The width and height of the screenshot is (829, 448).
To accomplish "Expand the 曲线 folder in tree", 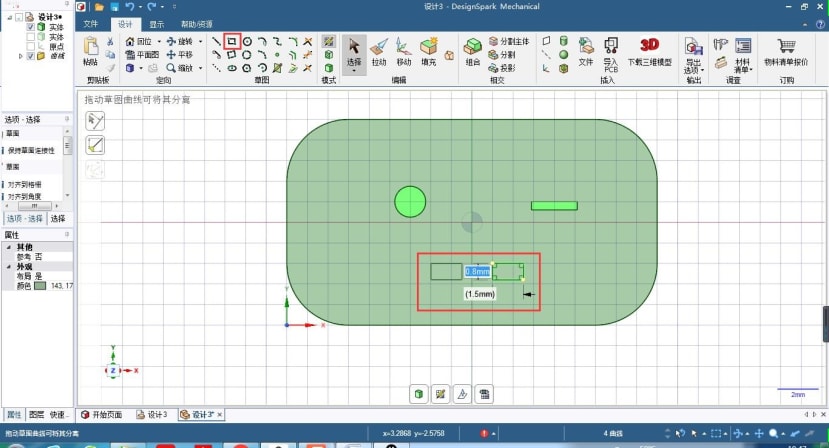I will pos(21,56).
